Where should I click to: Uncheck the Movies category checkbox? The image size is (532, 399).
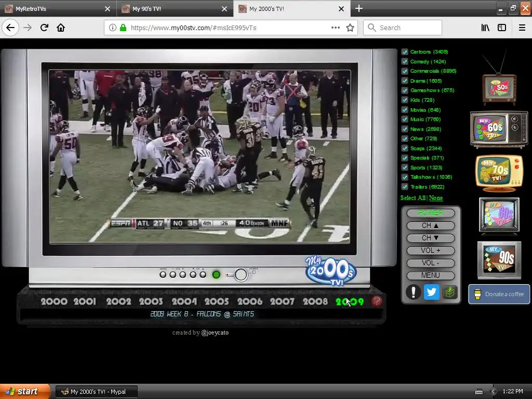point(404,110)
